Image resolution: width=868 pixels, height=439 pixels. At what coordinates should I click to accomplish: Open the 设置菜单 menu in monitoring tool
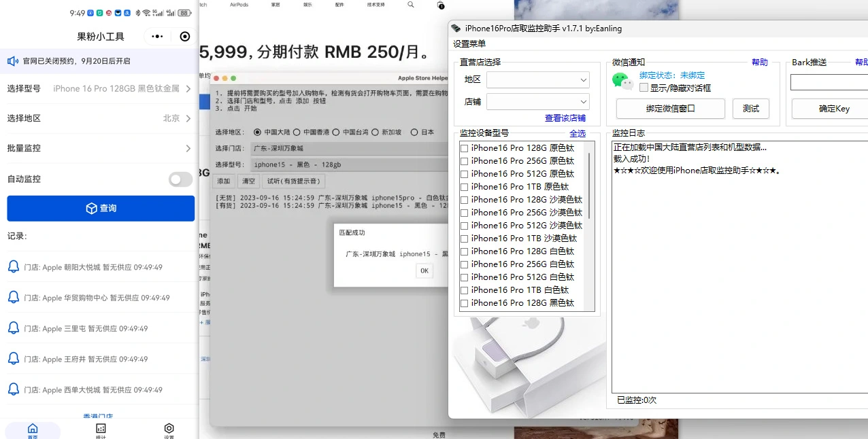tap(469, 43)
